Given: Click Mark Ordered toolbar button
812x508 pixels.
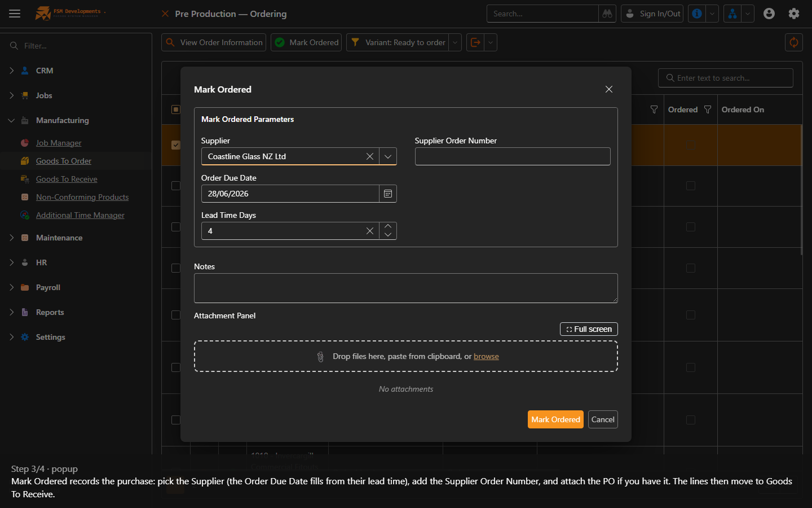Looking at the screenshot, I should tap(306, 42).
